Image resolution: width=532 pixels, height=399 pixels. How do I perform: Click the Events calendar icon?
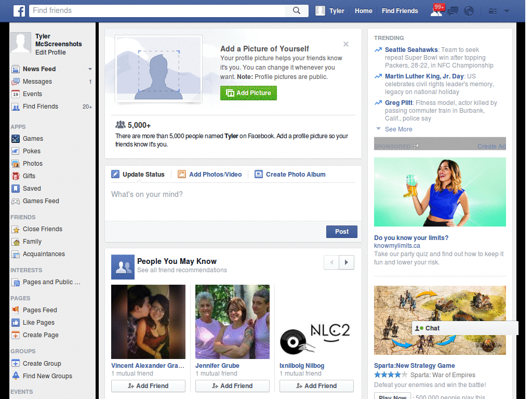(x=16, y=94)
